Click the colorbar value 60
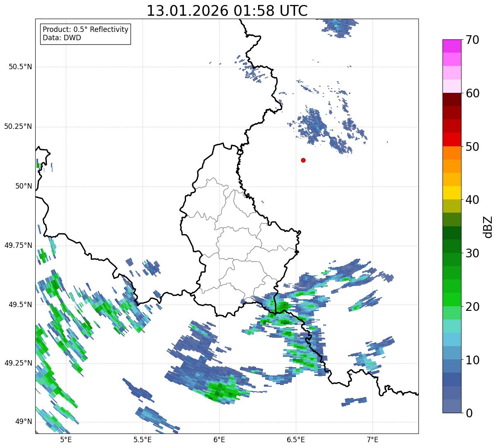498x448 pixels. click(472, 93)
